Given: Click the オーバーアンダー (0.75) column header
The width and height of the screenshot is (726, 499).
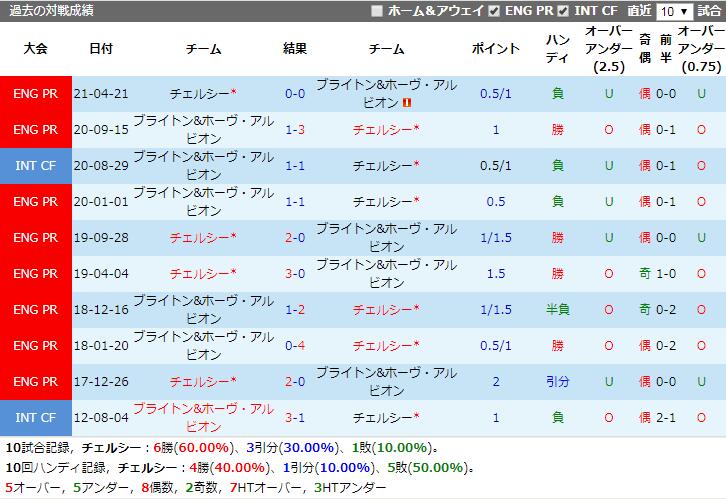Looking at the screenshot, I should coord(701,49).
